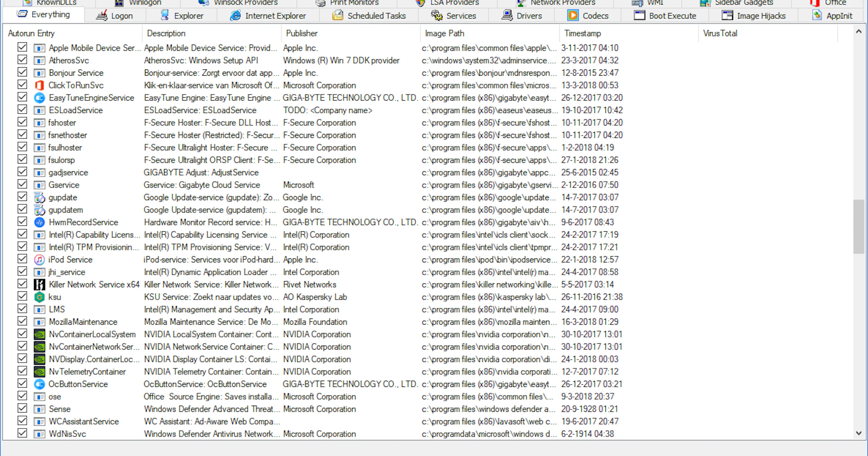Select the Killer Network Service x64 icon
The height and width of the screenshot is (456, 868).
pyautogui.click(x=39, y=284)
